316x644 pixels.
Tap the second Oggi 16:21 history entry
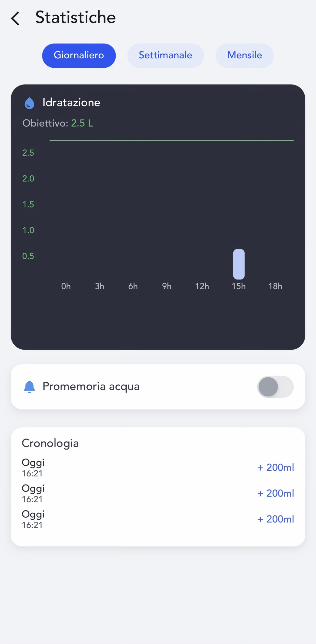33,493
